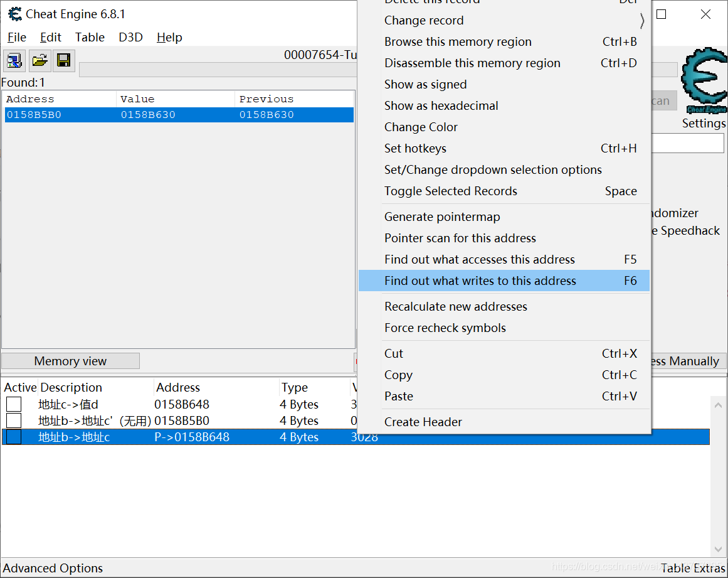Image resolution: width=728 pixels, height=578 pixels.
Task: Select Change record entry
Action: click(504, 21)
